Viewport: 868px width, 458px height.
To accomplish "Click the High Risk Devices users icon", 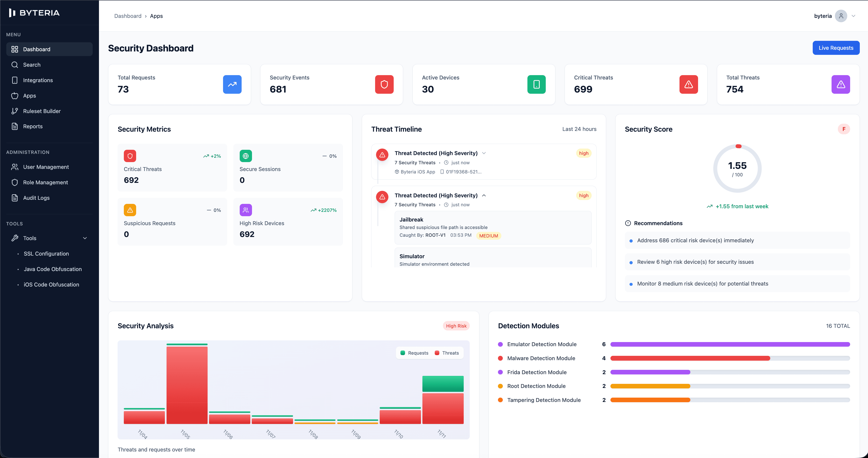I will click(246, 210).
